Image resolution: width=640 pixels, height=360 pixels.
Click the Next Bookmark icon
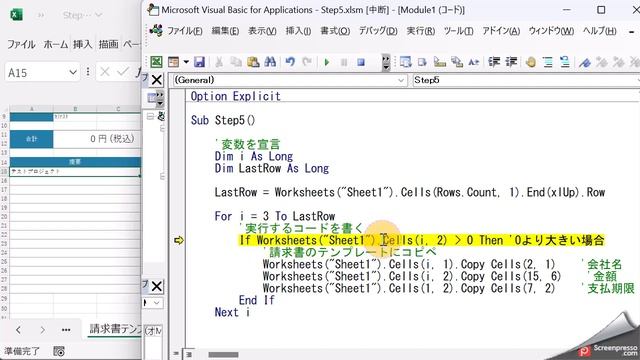pyautogui.click(x=602, y=62)
